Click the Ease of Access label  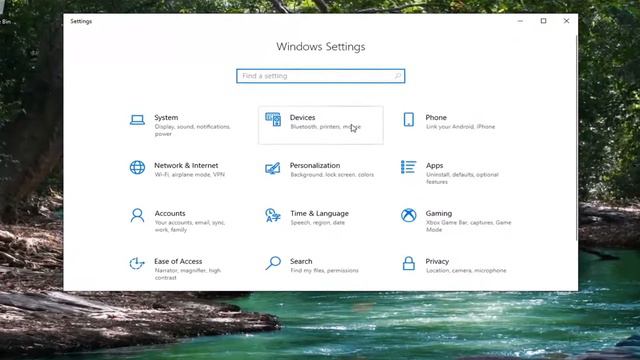[178, 261]
